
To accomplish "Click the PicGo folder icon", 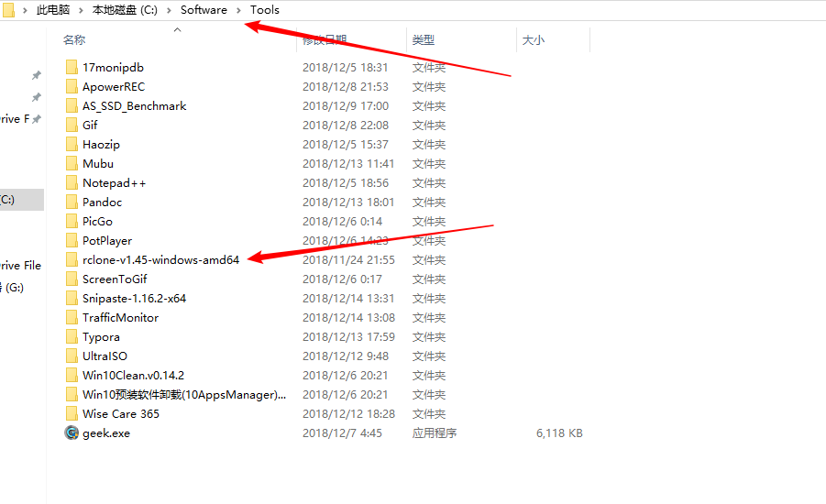I will pyautogui.click(x=72, y=221).
